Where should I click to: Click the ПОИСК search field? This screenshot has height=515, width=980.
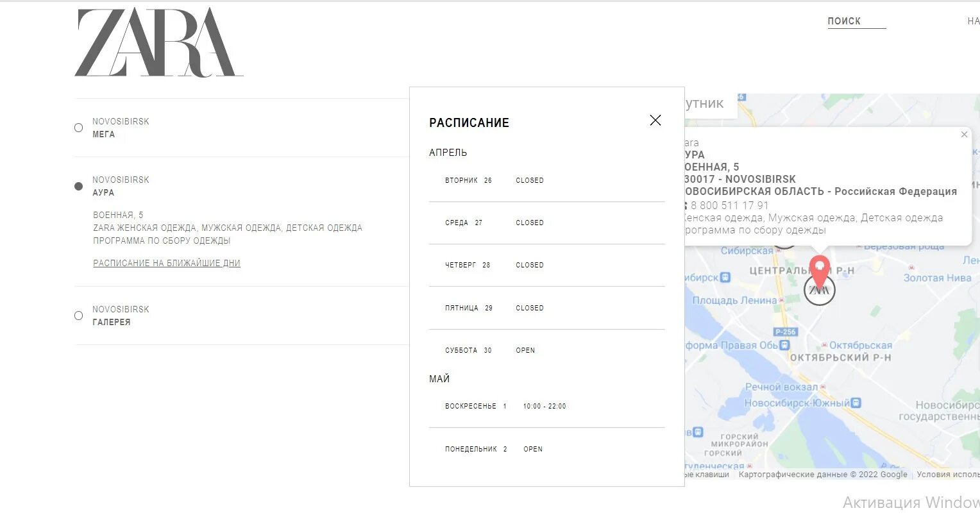coord(856,21)
